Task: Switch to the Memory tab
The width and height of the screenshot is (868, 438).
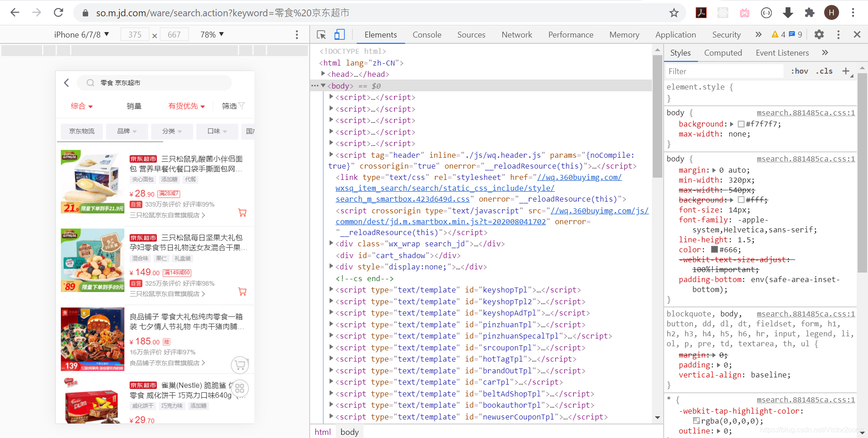Action: pyautogui.click(x=624, y=35)
